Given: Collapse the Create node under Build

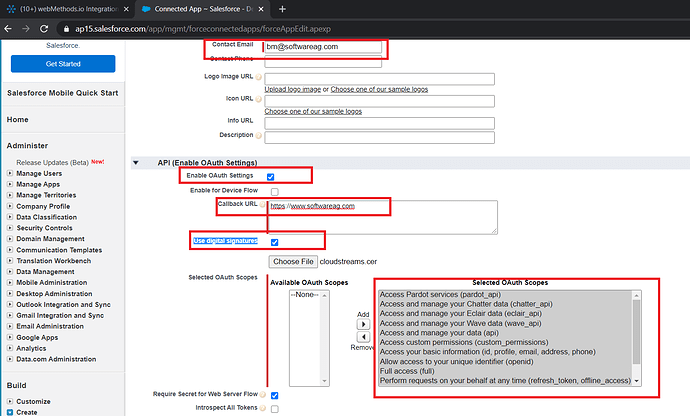Looking at the screenshot, I should pos(10,412).
